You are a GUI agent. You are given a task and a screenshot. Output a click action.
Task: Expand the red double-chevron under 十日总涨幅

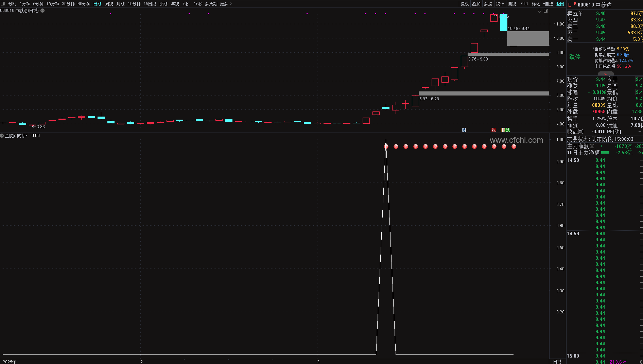(606, 73)
